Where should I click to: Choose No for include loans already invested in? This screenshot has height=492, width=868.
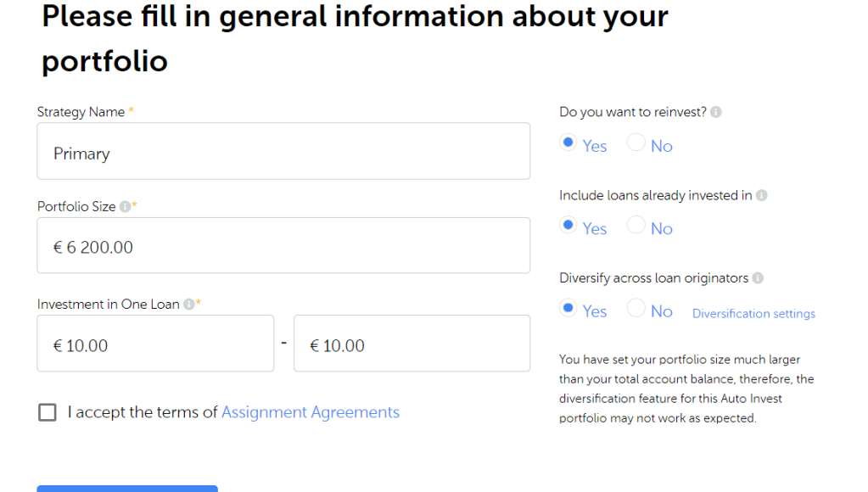636,226
